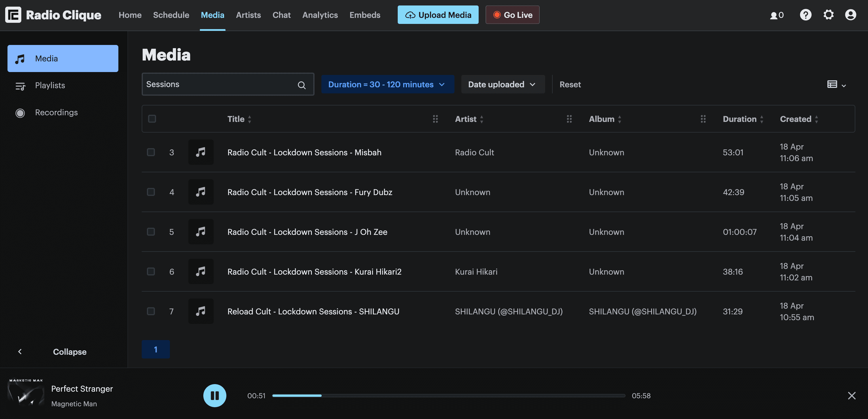Click the help question mark icon
The image size is (868, 419).
(806, 15)
